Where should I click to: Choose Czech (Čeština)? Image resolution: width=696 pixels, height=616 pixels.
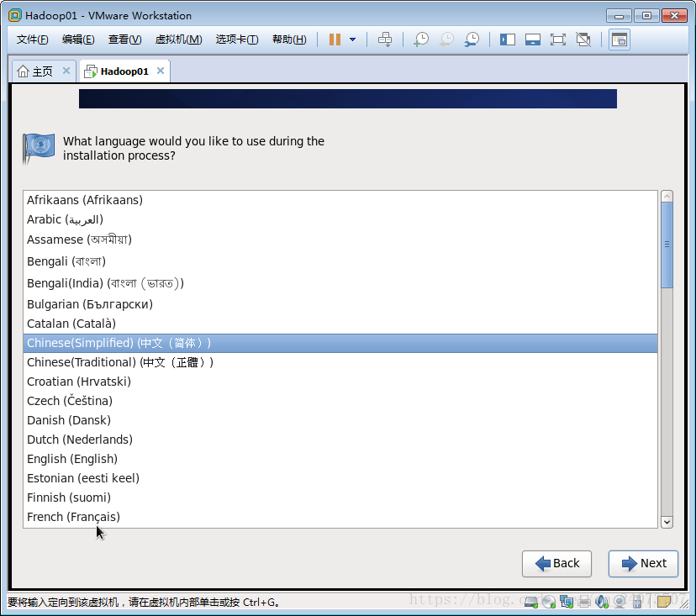tap(340, 401)
